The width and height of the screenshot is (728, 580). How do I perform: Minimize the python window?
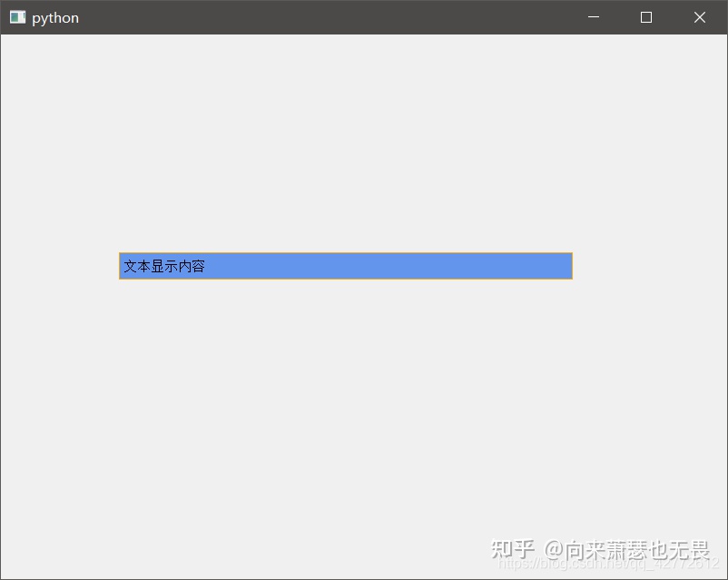(594, 17)
